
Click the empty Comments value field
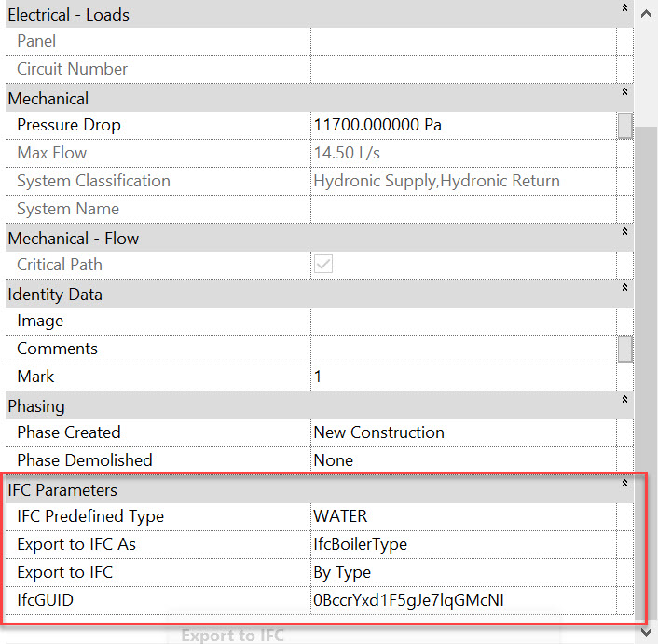(462, 349)
